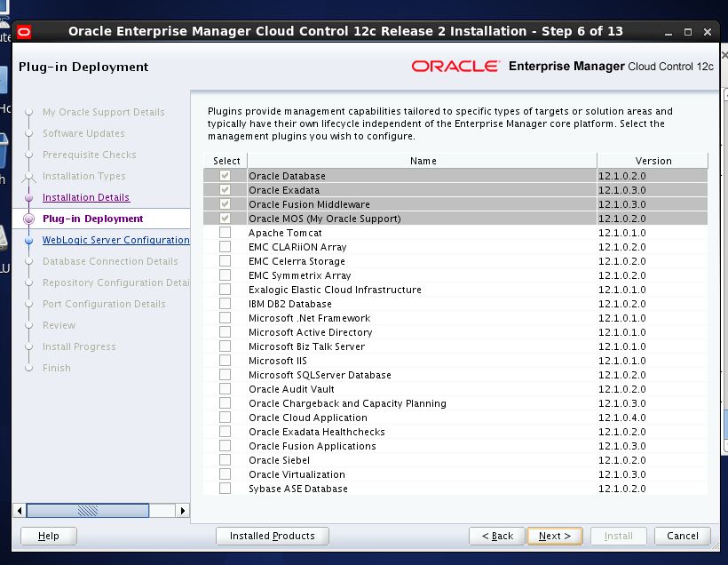Viewport: 728px width, 565px height.
Task: Enable Sybase ASE Database plug-in
Action: 226,489
